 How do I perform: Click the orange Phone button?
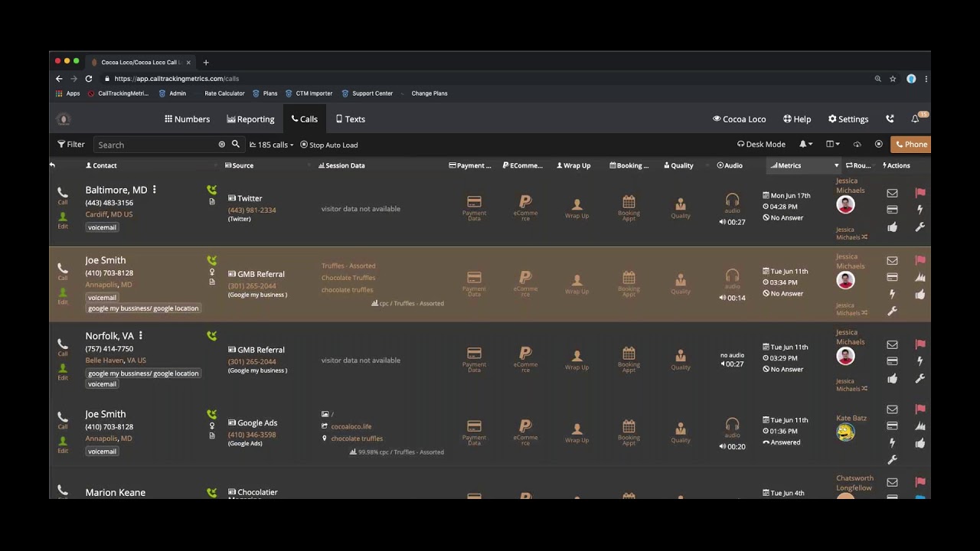click(911, 144)
